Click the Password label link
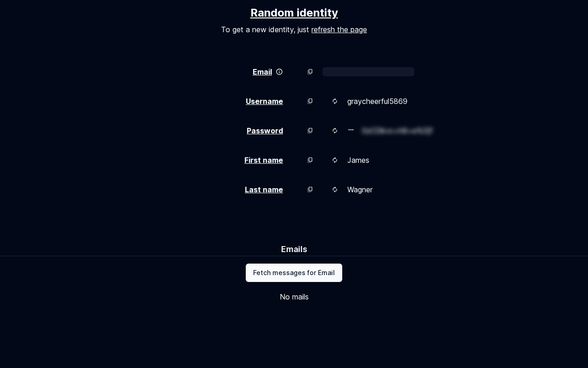 pyautogui.click(x=265, y=131)
